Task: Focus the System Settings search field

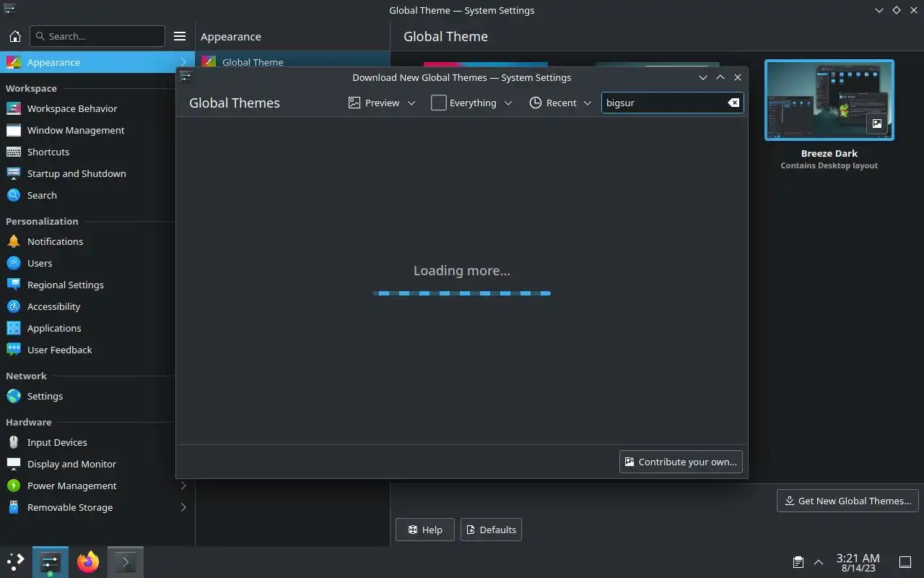Action: (97, 36)
